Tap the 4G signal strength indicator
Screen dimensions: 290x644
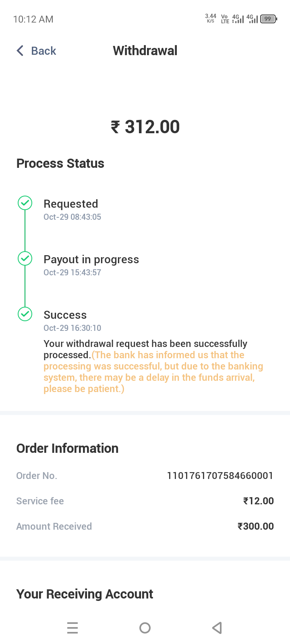pyautogui.click(x=238, y=19)
